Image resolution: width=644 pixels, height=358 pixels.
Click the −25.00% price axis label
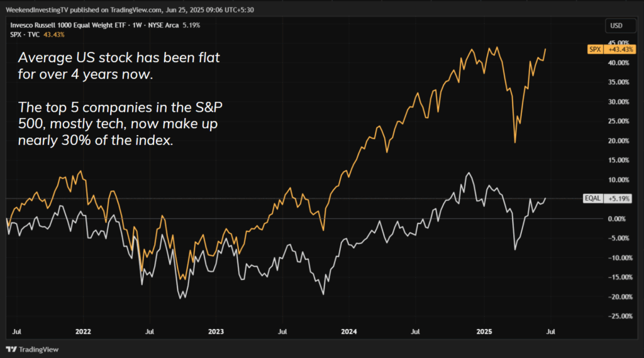point(620,316)
